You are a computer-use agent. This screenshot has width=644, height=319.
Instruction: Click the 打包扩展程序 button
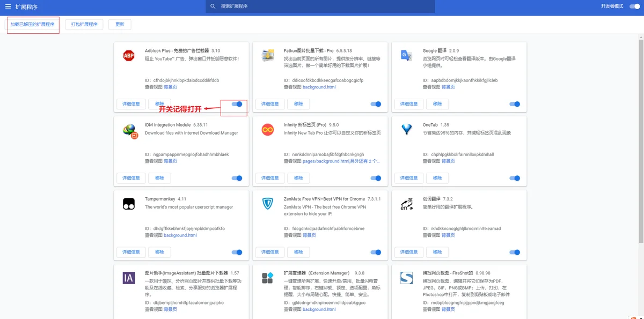[x=85, y=25]
